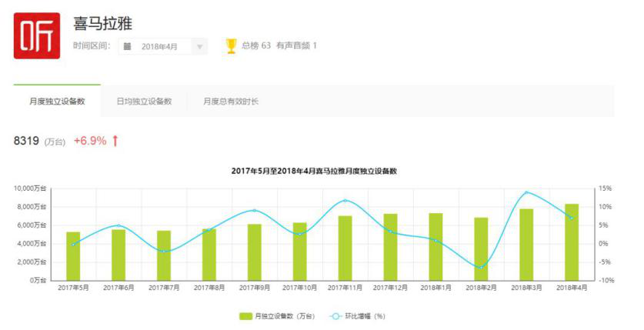This screenshot has height=330, width=644.
Task: Click the 2018年1月 x-axis label
Action: [x=435, y=288]
